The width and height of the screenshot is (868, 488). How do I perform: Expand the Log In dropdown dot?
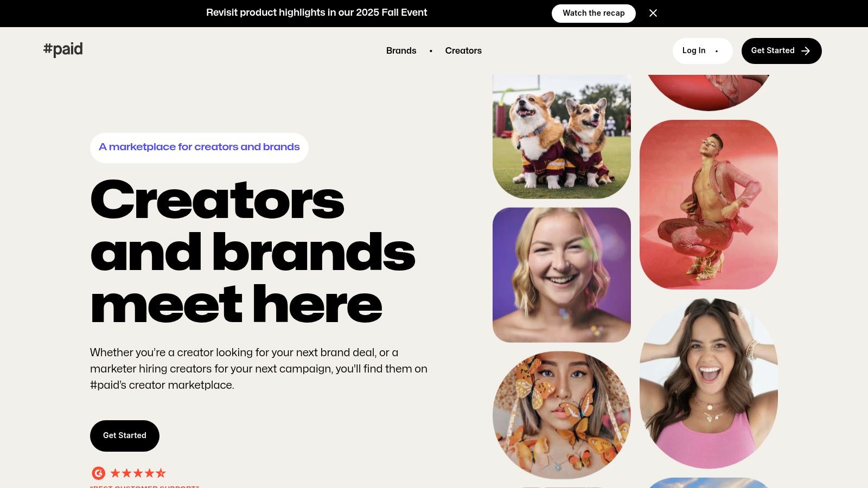(717, 51)
